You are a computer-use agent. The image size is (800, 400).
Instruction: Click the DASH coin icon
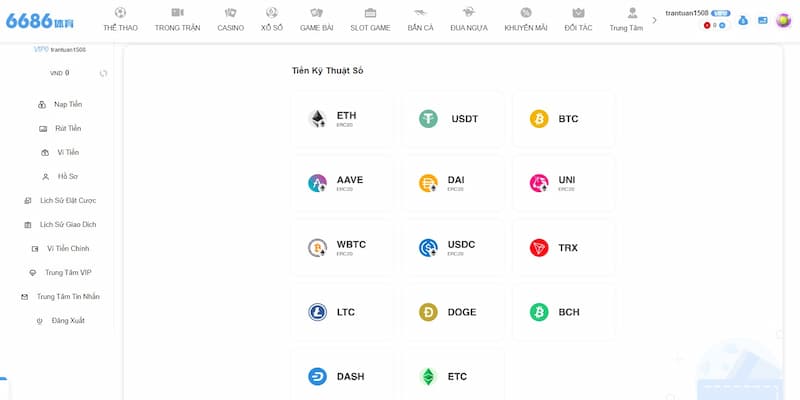(x=317, y=377)
